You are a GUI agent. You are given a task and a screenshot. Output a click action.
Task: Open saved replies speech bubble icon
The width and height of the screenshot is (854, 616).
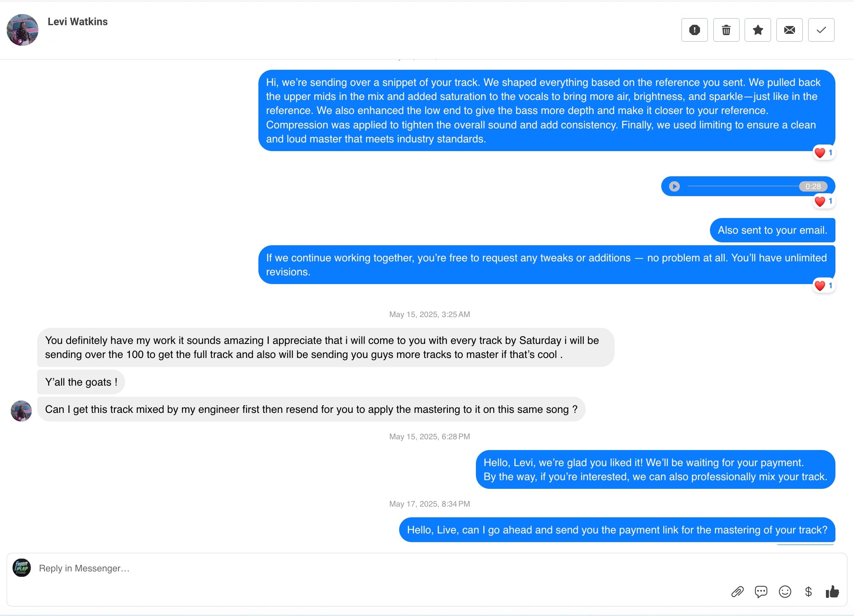click(x=761, y=592)
